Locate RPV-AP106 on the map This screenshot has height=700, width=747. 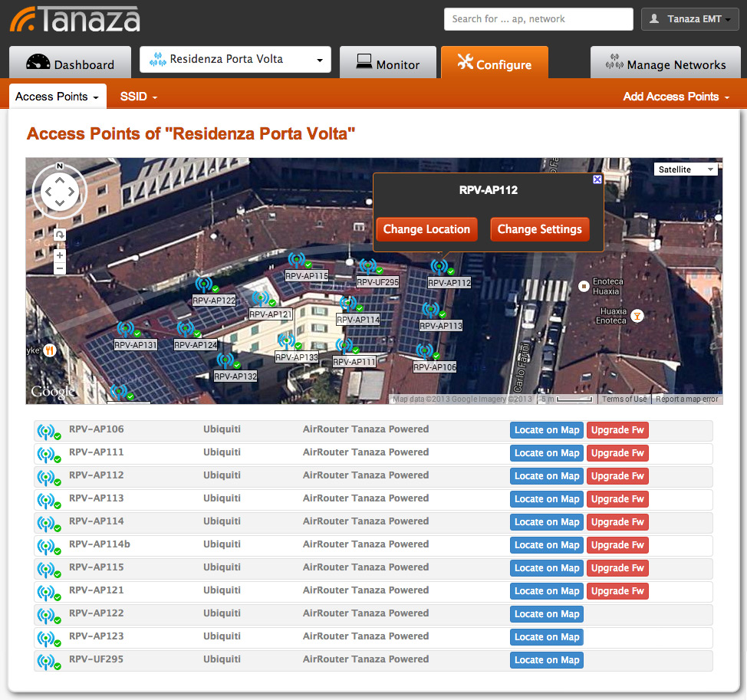(x=547, y=430)
